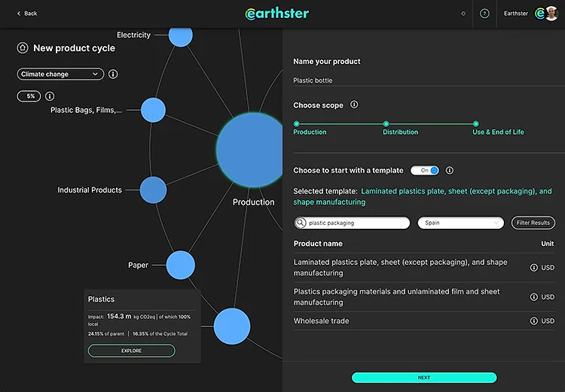Click the Earthster username text

pos(515,14)
